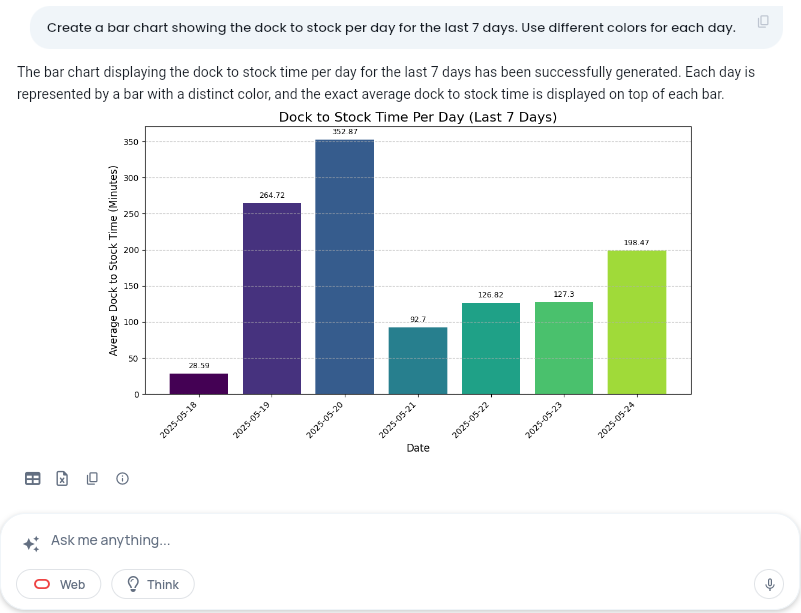Click the sparkle icon in the prompt box
Screen dimensions: 801x613
[x=32, y=543]
